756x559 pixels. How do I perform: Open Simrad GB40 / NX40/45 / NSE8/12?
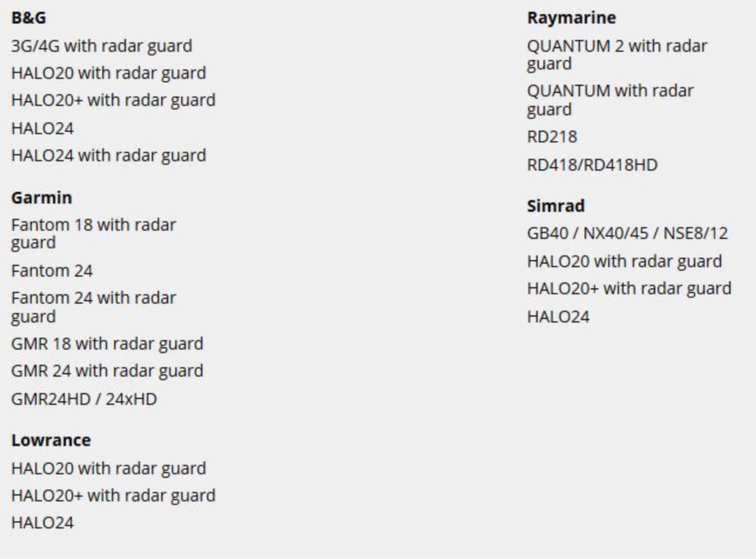[627, 234]
